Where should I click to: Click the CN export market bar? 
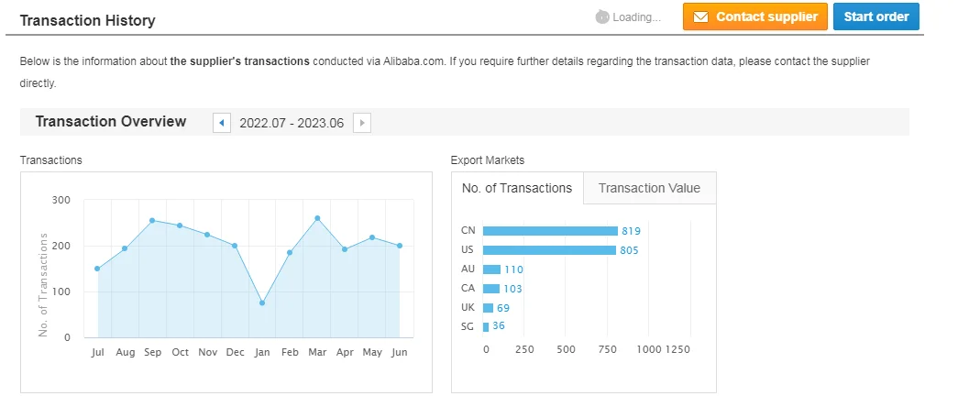550,231
